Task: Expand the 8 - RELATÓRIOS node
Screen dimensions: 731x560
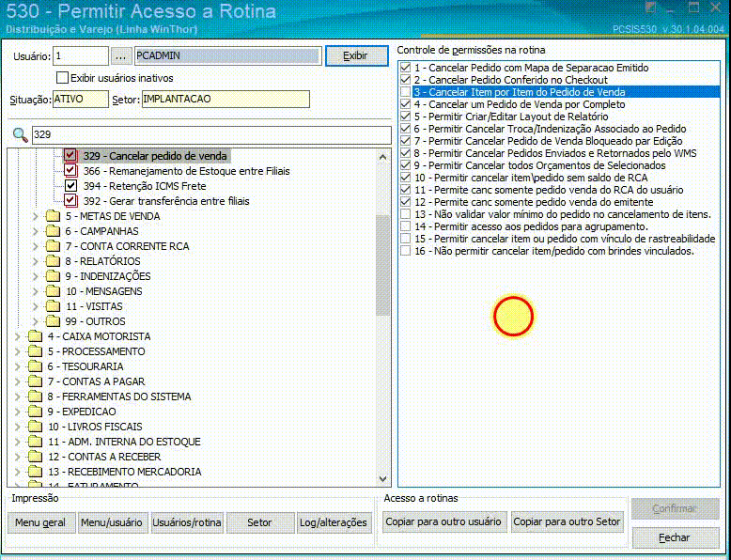Action: tap(36, 261)
